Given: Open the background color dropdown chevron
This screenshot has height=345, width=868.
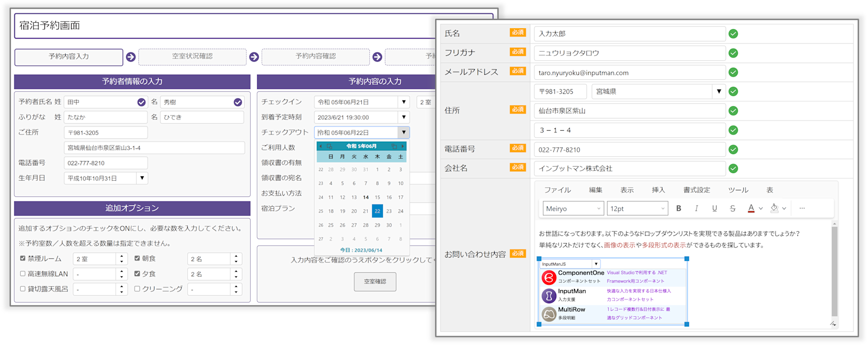Looking at the screenshot, I should tap(784, 209).
